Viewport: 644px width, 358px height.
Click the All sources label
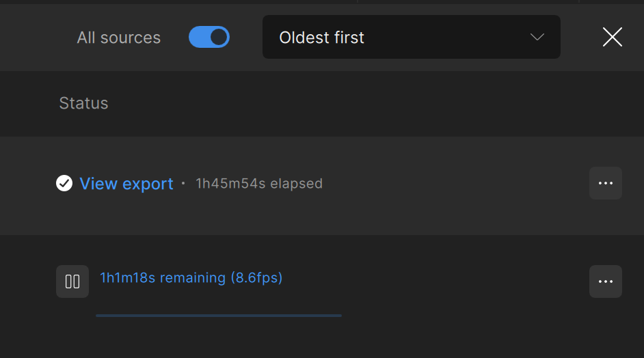pyautogui.click(x=119, y=38)
